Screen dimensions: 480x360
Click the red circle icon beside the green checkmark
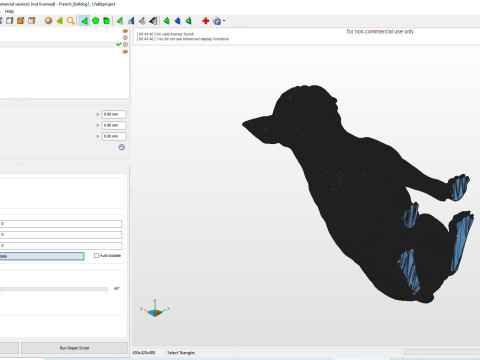pos(125,44)
